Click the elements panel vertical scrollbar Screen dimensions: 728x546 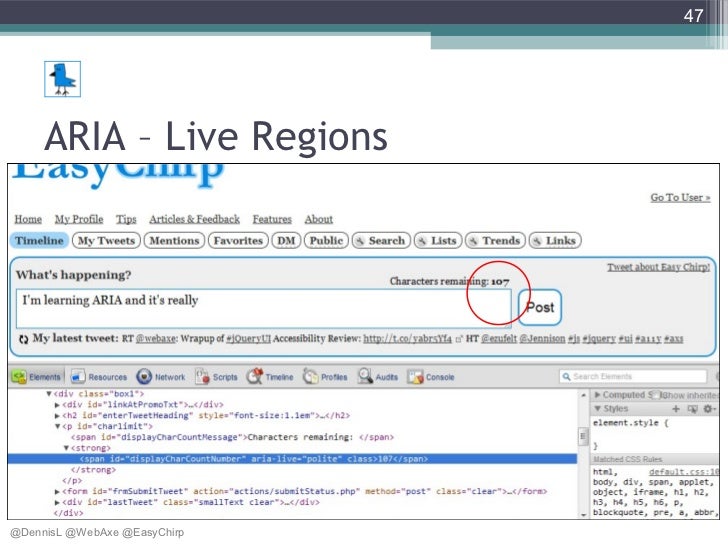point(583,436)
